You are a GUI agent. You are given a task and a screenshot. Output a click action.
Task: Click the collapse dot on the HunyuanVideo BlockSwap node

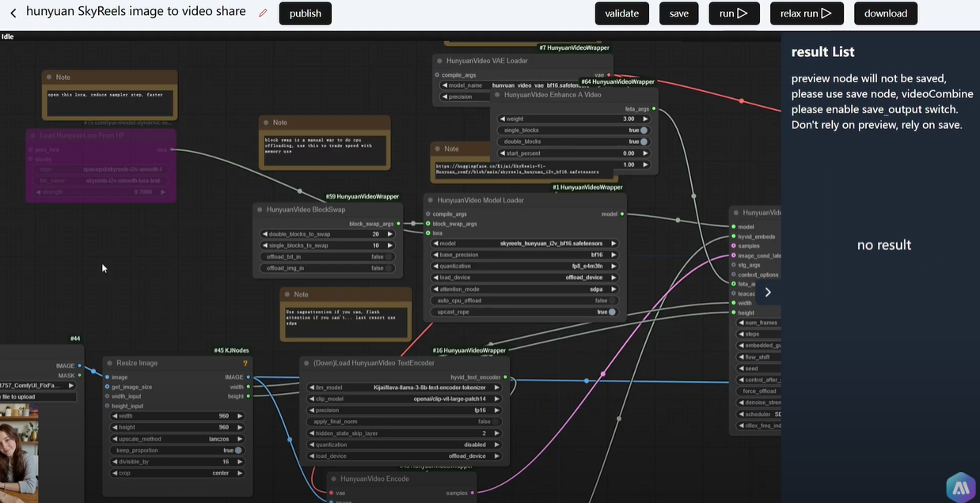coord(260,210)
